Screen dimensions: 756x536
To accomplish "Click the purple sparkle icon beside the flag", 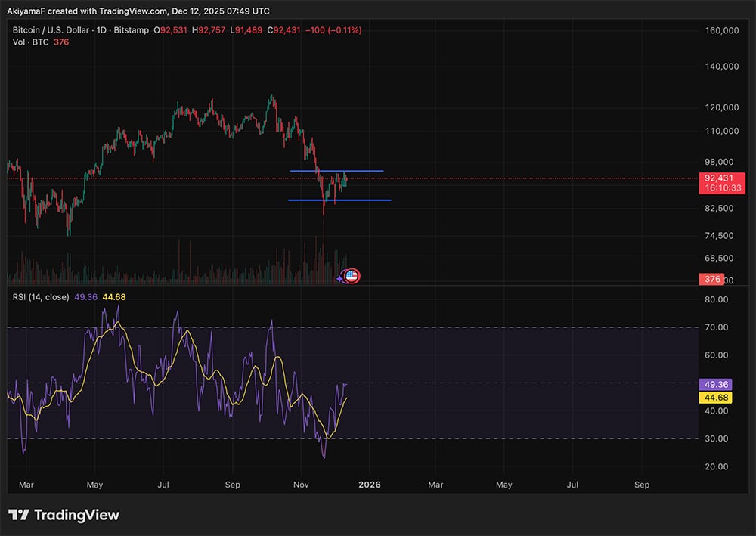I will click(339, 278).
